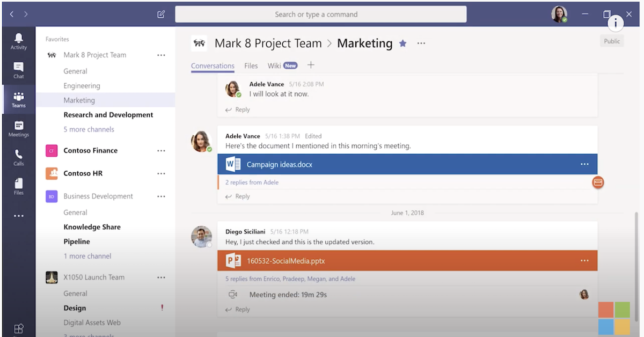
Task: Open the Calls phone icon
Action: click(x=19, y=157)
